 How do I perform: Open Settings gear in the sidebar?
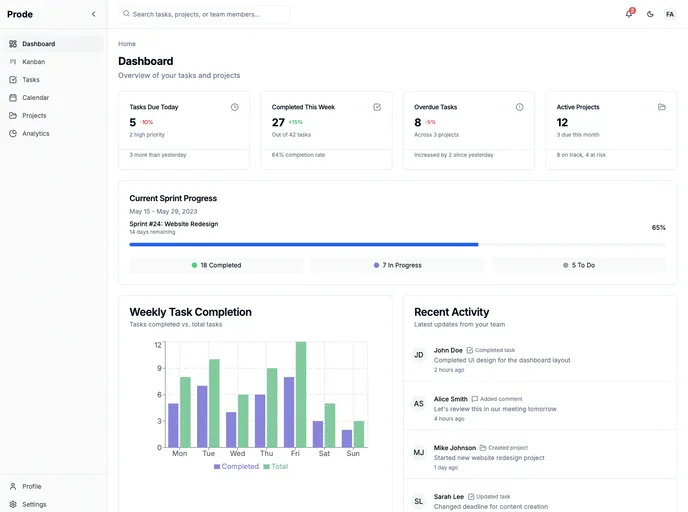click(x=13, y=505)
